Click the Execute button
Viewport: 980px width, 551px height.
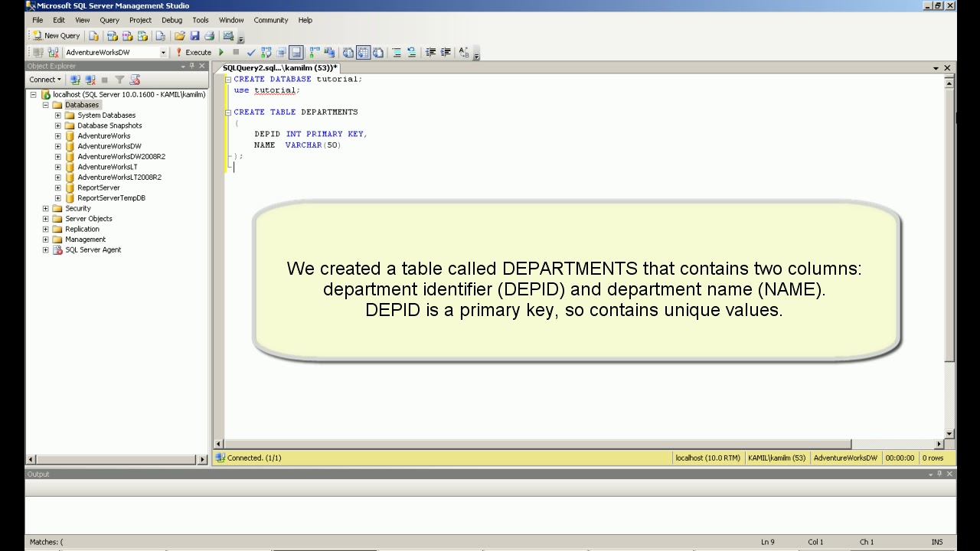[193, 53]
